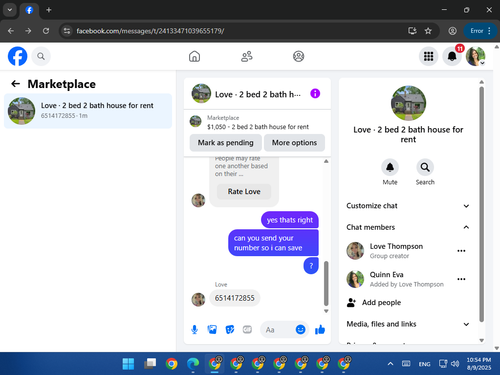Open Marketplace listing $1,050 header
This screenshot has width=500, height=375.
(257, 122)
